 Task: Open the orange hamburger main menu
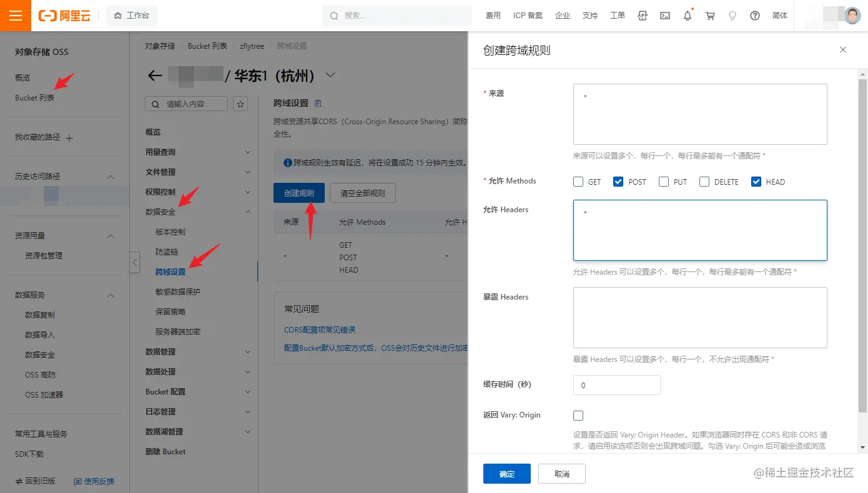pos(16,16)
